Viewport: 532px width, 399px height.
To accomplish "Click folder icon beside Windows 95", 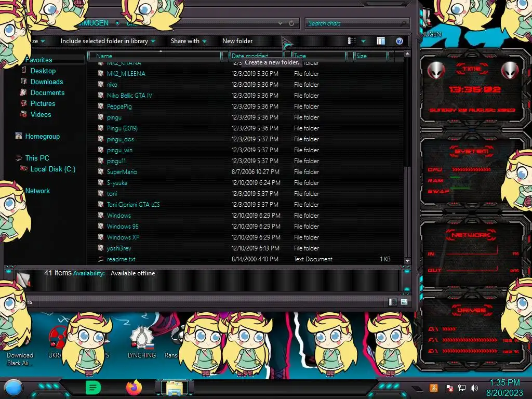I will (101, 227).
